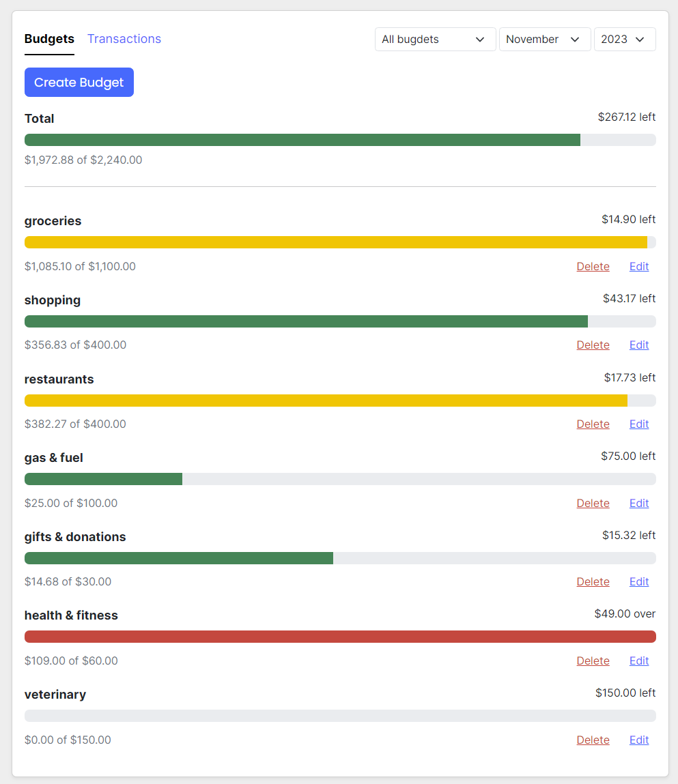Switch to the Transactions tab

coord(124,39)
